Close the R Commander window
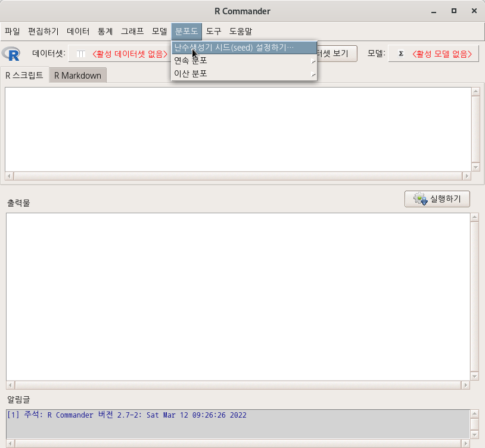The image size is (485, 448). pos(474,11)
